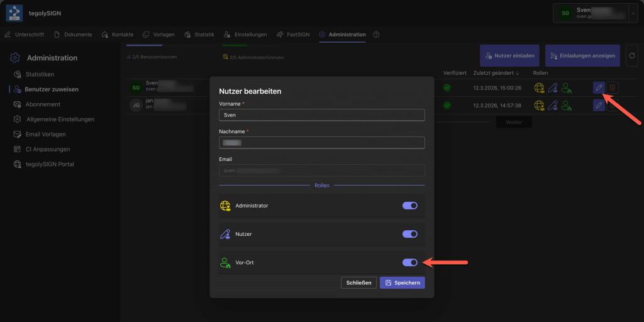Click the pencil edit icon for Sven
Screen dimensions: 644x322
tap(599, 88)
